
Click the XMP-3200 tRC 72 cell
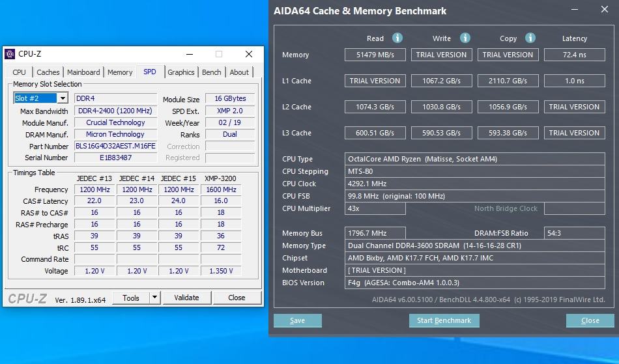(x=221, y=247)
